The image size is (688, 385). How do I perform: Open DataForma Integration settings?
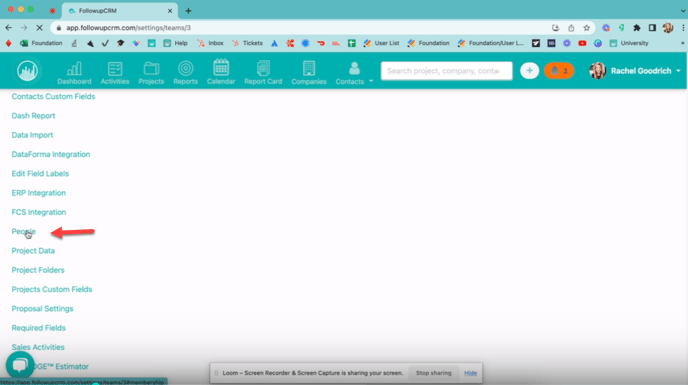coord(51,154)
